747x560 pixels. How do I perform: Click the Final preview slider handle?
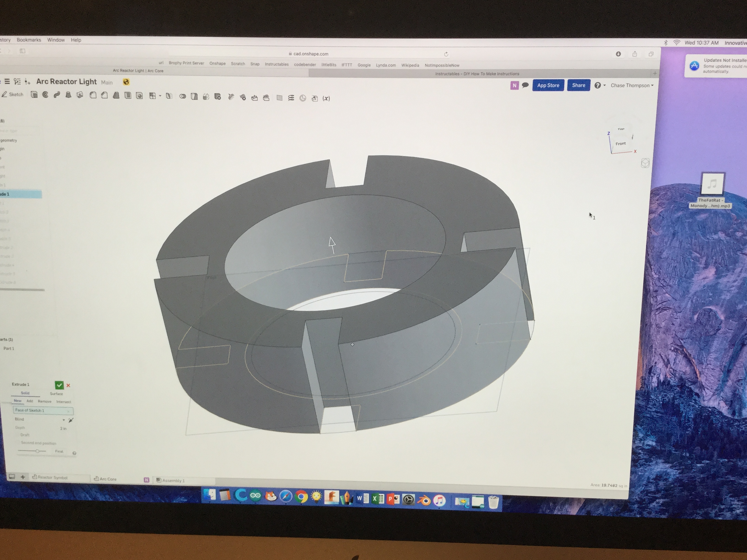tap(38, 451)
